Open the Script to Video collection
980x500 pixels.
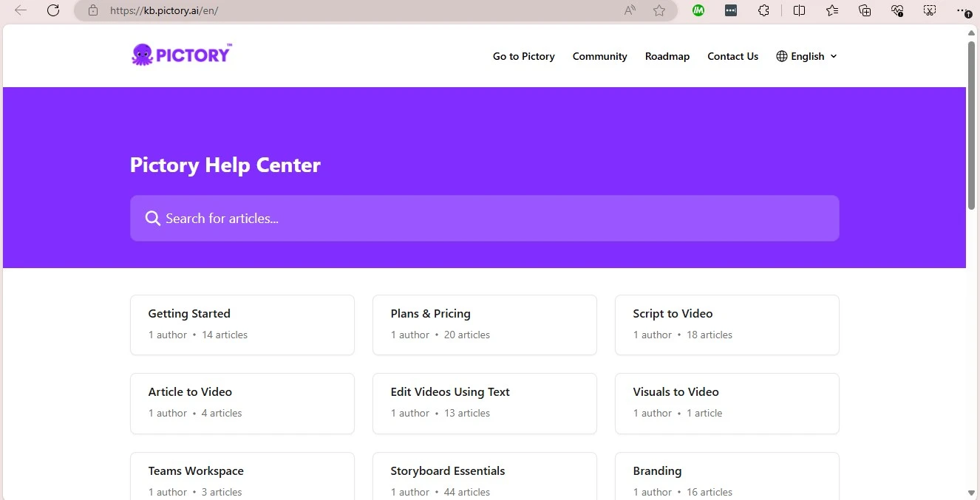coord(727,325)
